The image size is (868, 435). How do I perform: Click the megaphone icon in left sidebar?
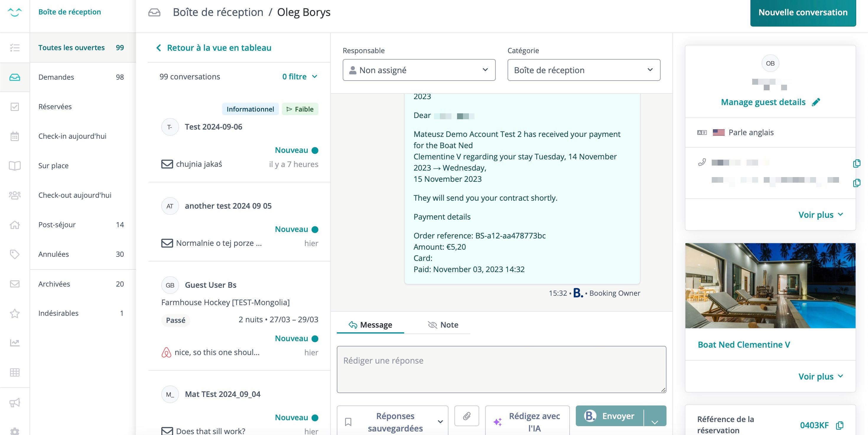coord(14,402)
